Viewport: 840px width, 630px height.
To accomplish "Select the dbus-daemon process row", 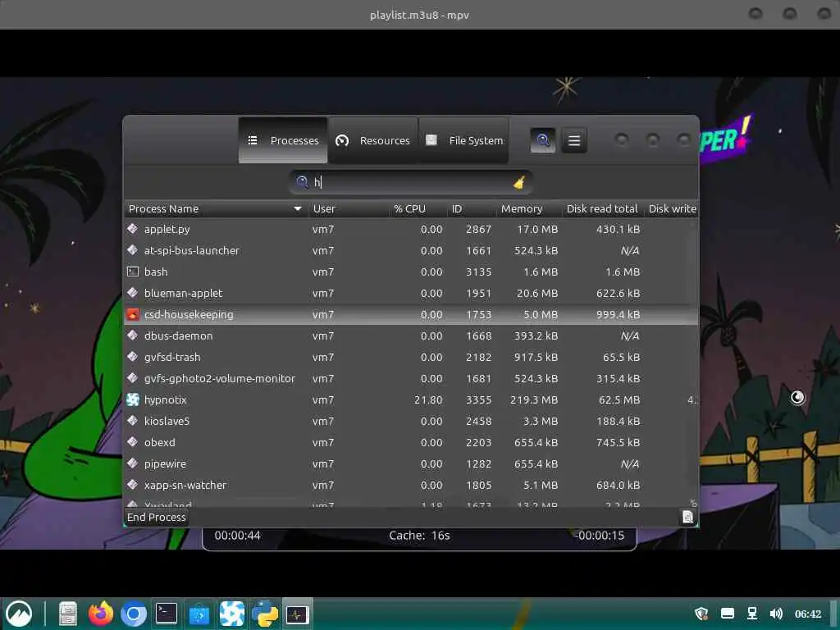I will point(411,336).
